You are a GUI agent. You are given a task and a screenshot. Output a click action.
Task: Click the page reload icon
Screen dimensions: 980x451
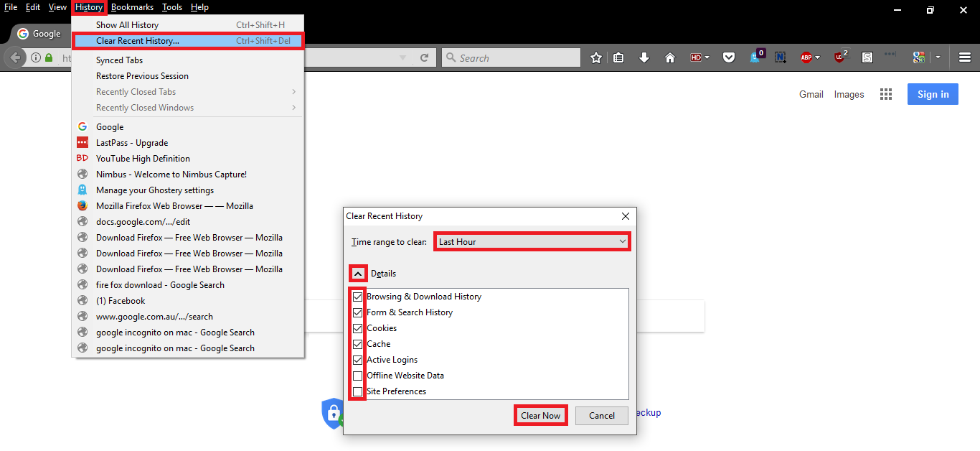click(425, 57)
